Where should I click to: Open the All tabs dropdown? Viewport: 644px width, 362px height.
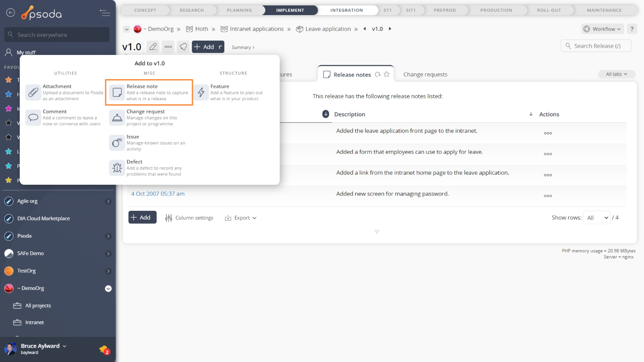616,74
